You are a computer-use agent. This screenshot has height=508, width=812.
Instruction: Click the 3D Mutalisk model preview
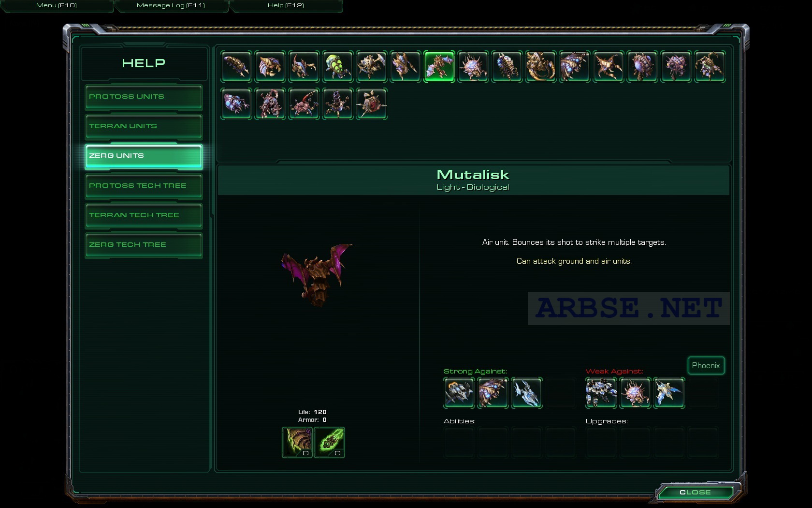click(x=317, y=274)
